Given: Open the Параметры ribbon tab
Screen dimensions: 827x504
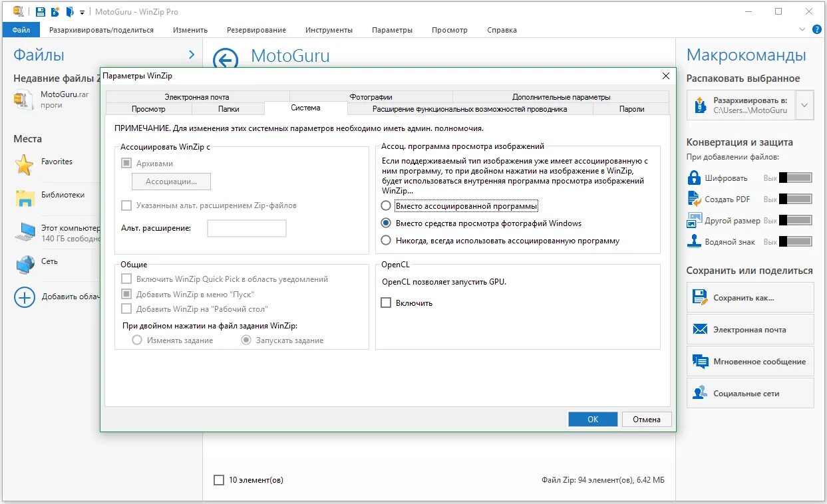Looking at the screenshot, I should (392, 30).
